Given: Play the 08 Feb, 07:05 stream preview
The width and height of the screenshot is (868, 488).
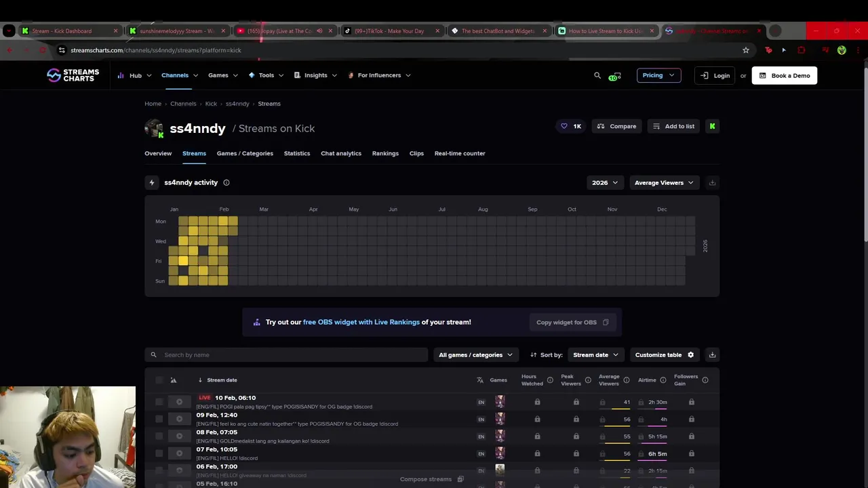Looking at the screenshot, I should coord(179,436).
